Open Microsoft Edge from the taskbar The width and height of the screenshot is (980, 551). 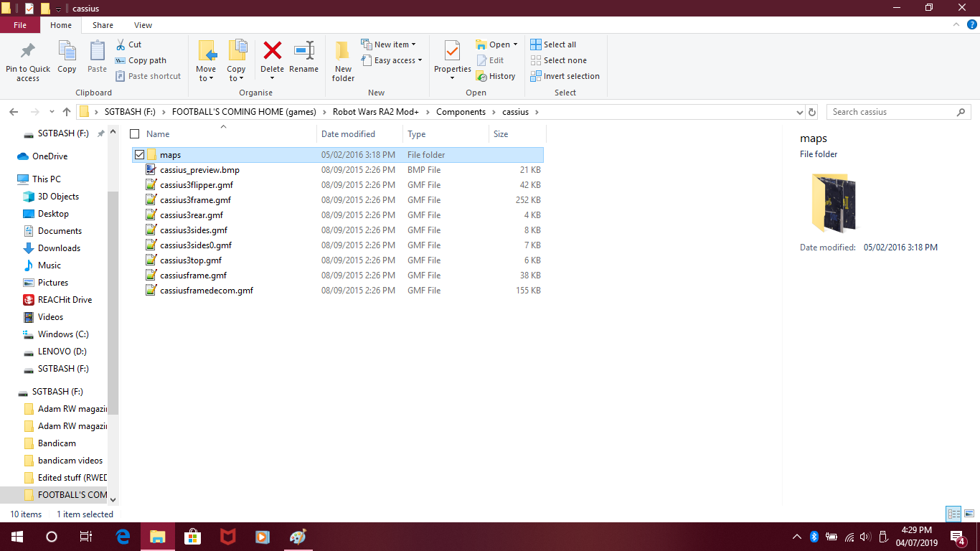pos(123,537)
